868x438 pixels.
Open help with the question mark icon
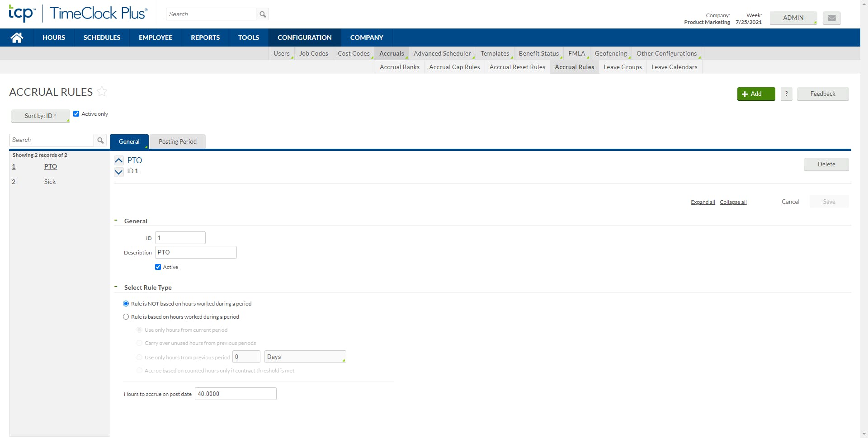point(786,94)
